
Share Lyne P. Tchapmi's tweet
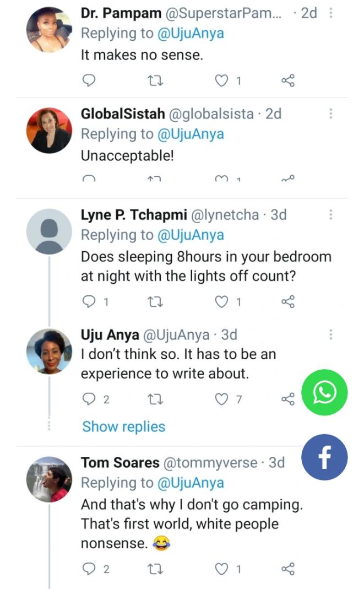288,301
